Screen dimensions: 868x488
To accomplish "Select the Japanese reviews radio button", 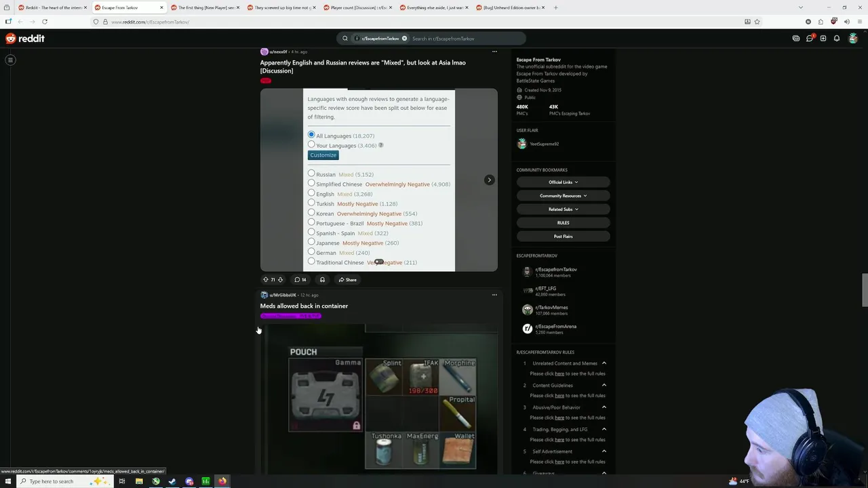I will (311, 242).
